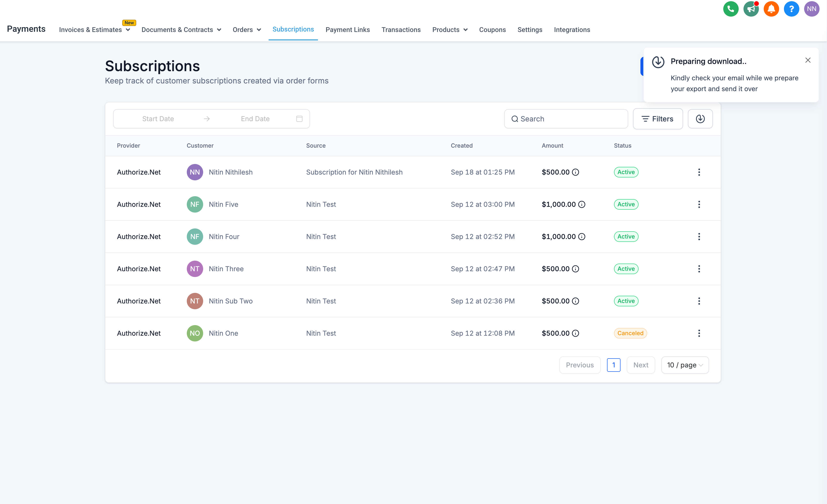
Task: Click info icon beside Nitin One amount
Action: [575, 333]
